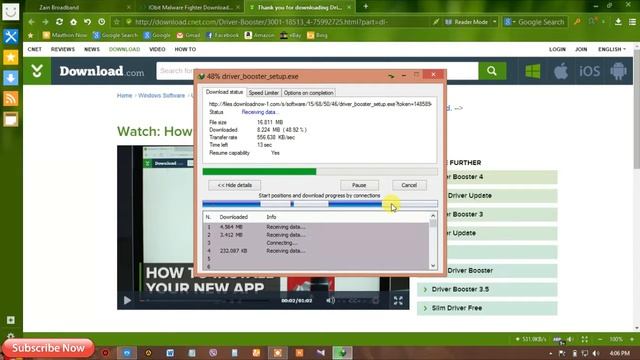Viewport: 640px width, 360px height.
Task: Select the Download status tab
Action: pyautogui.click(x=224, y=92)
